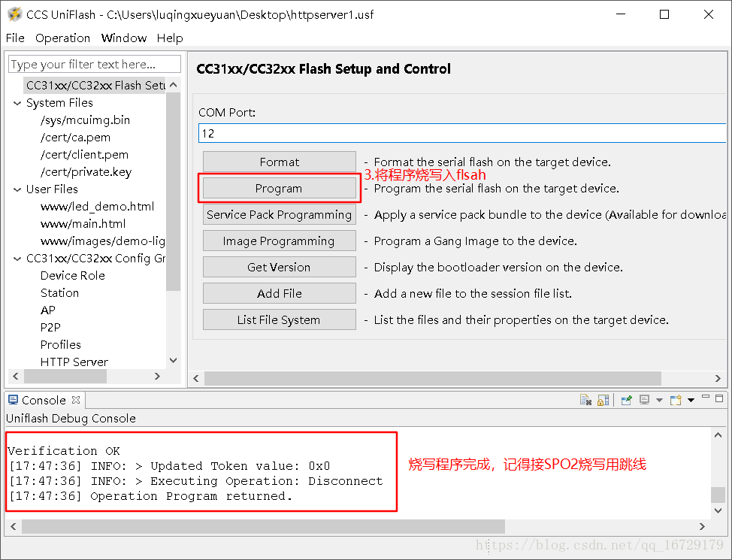Select the Console tab
Viewport: 732px width, 560px height.
[44, 400]
